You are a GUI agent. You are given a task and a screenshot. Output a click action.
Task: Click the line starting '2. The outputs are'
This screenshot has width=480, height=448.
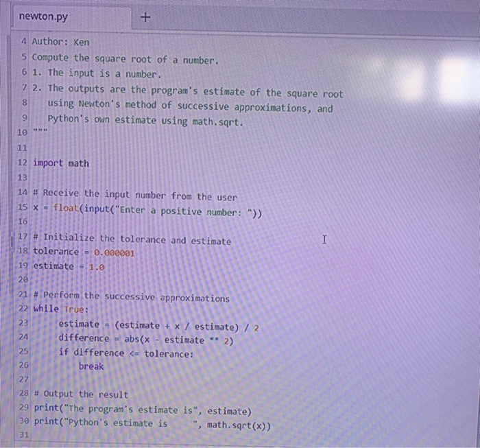pos(188,91)
